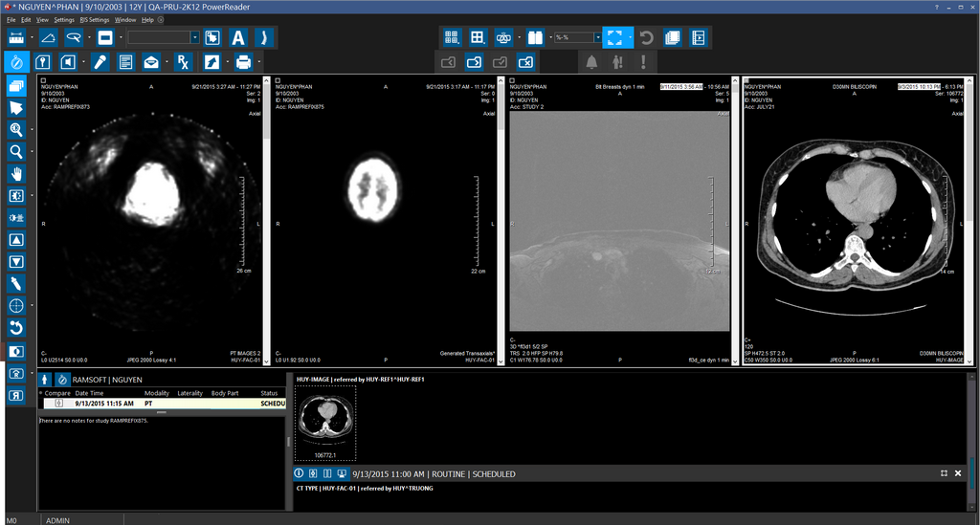Click the Modality column header
Image resolution: width=980 pixels, height=525 pixels.
157,393
